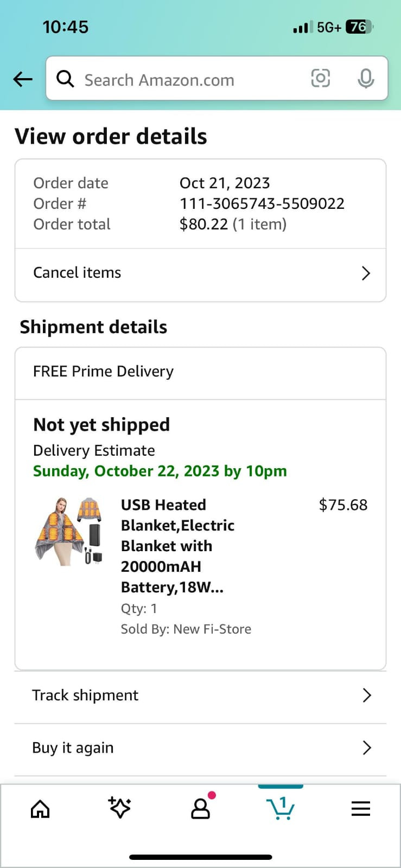Open the hamburger menu tab
401x868 pixels.
360,809
